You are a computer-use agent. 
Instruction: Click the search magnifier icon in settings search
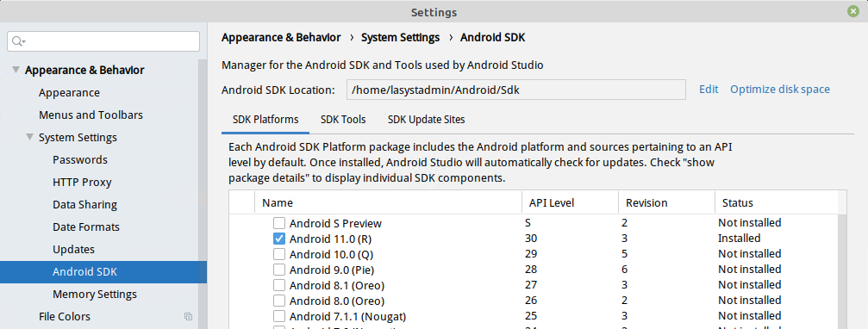(x=19, y=41)
